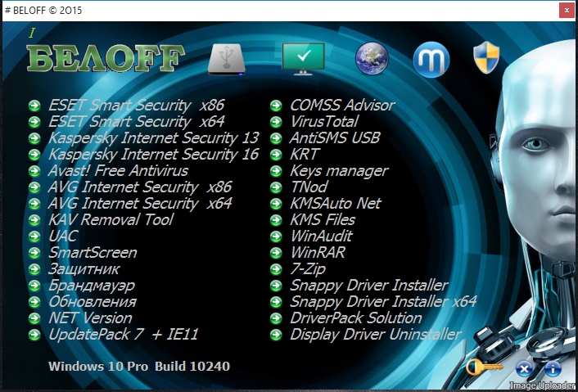Viewport: 578px width, 392px height.
Task: Click green arrow beside KMSAuto Net
Action: pyautogui.click(x=276, y=204)
